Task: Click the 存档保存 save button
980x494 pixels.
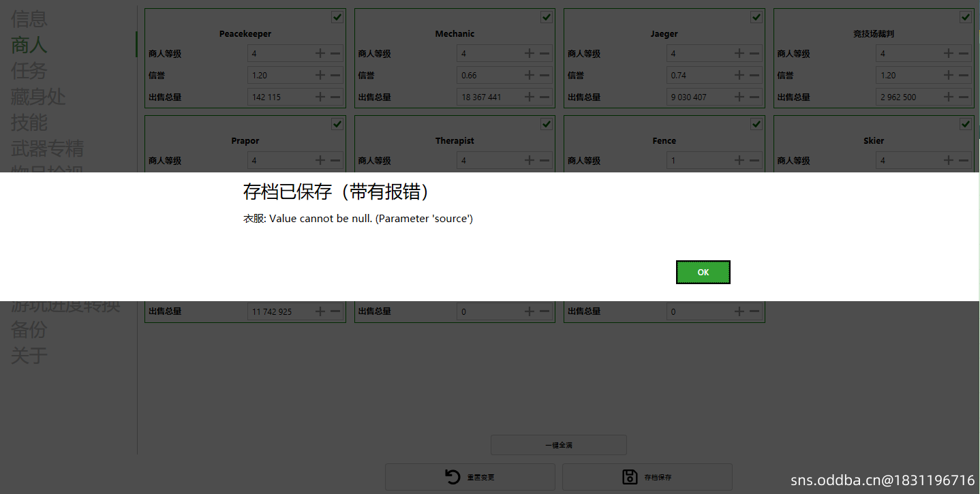Action: [x=647, y=477]
